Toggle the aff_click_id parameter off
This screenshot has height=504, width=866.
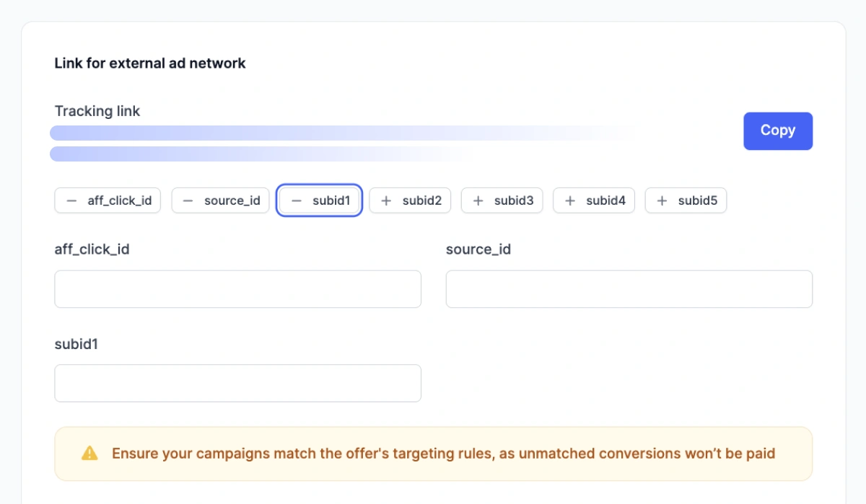tap(107, 200)
